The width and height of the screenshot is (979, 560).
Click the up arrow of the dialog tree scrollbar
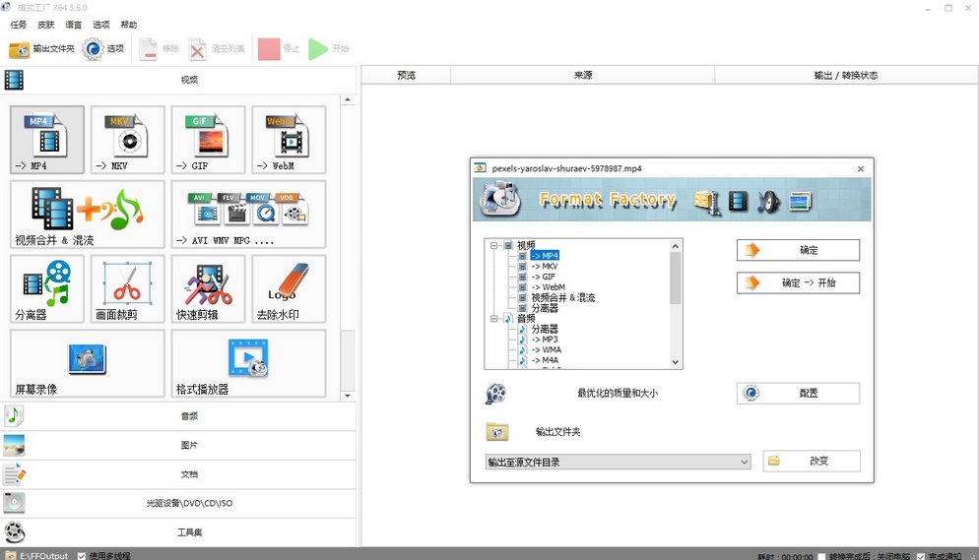click(675, 246)
